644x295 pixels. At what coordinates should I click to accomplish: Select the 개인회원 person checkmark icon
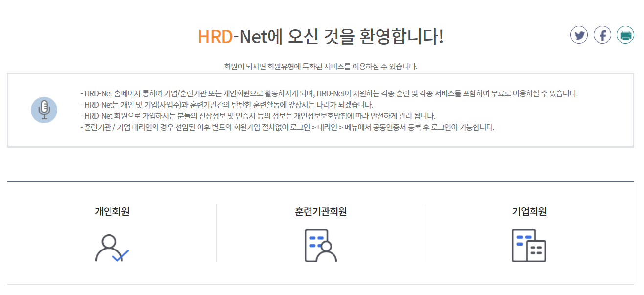point(112,249)
